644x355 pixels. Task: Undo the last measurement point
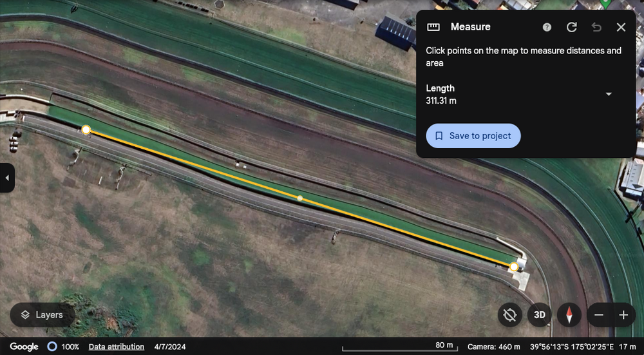pos(596,27)
